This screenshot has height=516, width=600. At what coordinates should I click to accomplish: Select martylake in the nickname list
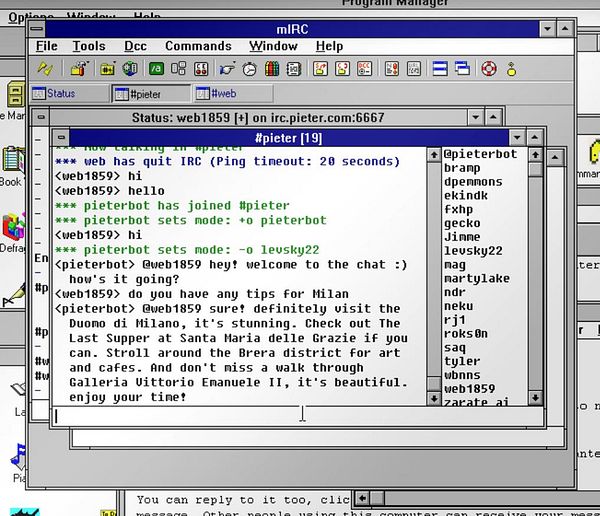(476, 278)
